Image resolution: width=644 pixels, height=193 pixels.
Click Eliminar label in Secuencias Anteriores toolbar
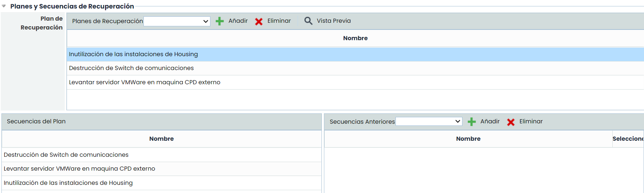tap(531, 122)
